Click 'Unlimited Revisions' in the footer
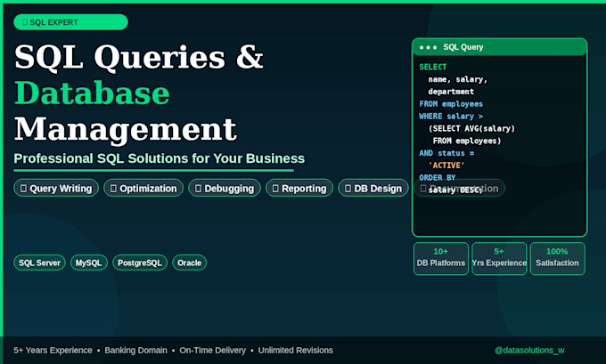Viewport: 606px width, 364px height. (296, 350)
